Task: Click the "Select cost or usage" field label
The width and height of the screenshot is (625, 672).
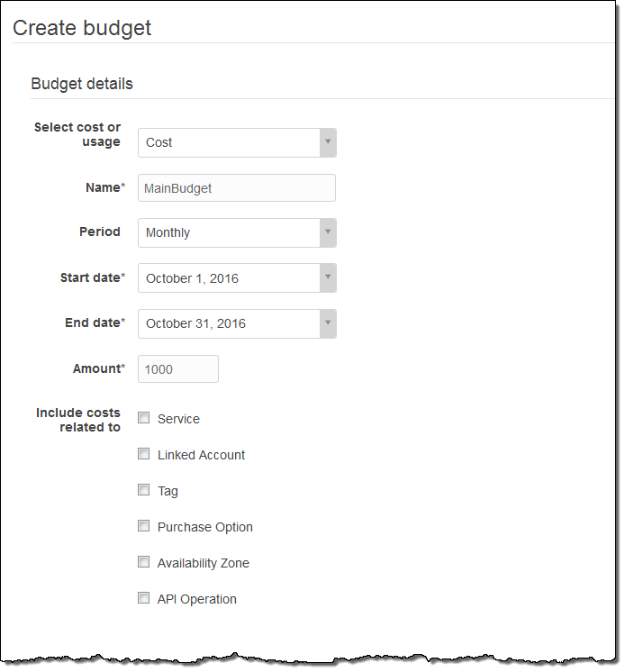Action: click(x=77, y=134)
